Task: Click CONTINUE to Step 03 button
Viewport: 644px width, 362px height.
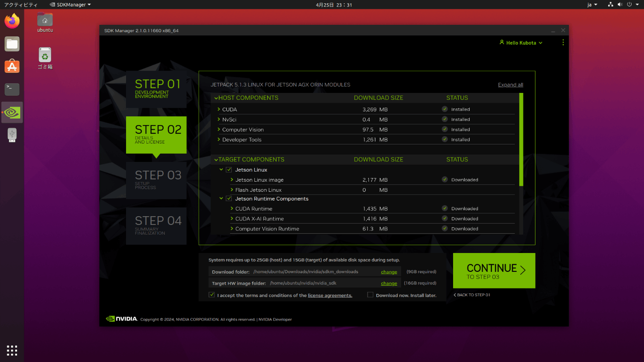Action: (494, 270)
